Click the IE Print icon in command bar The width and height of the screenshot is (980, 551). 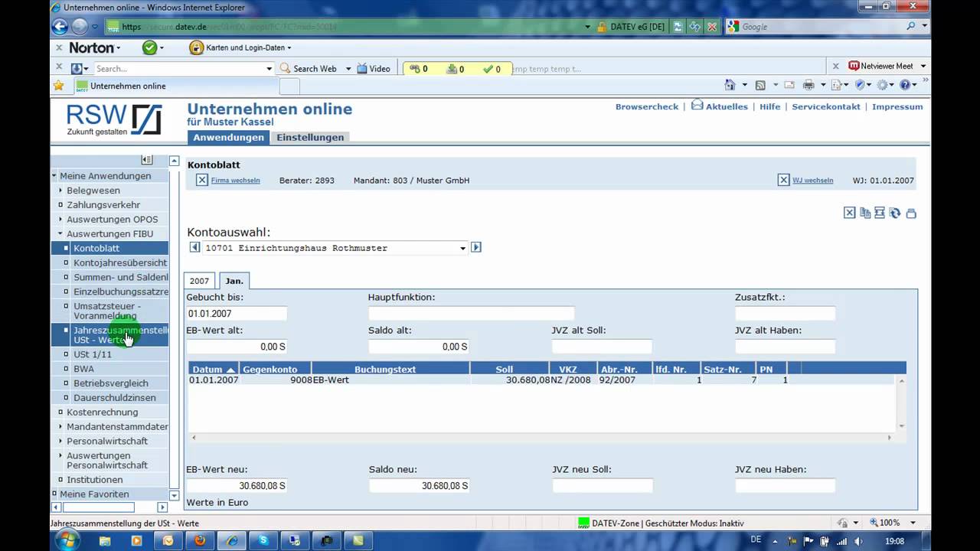(x=808, y=85)
